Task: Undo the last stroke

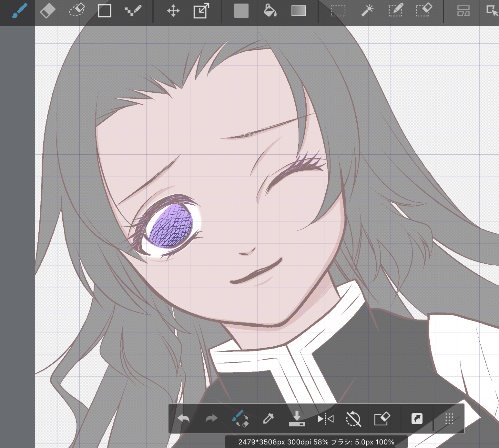Action: pos(184,419)
